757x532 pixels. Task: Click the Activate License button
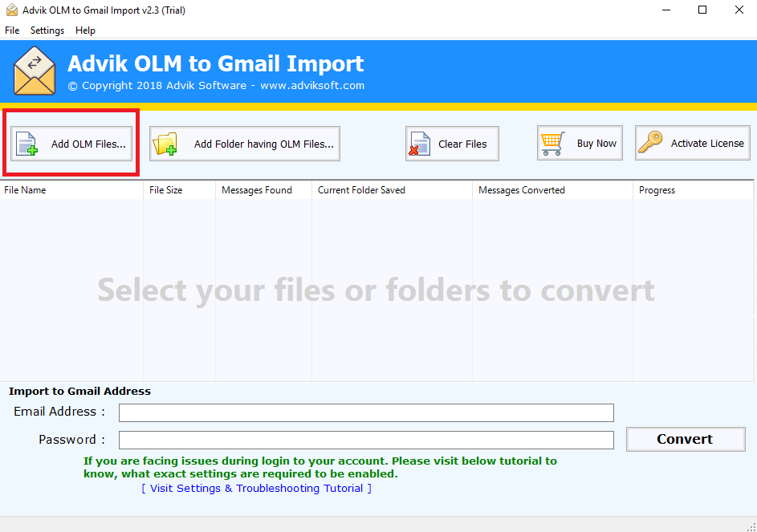tap(692, 143)
